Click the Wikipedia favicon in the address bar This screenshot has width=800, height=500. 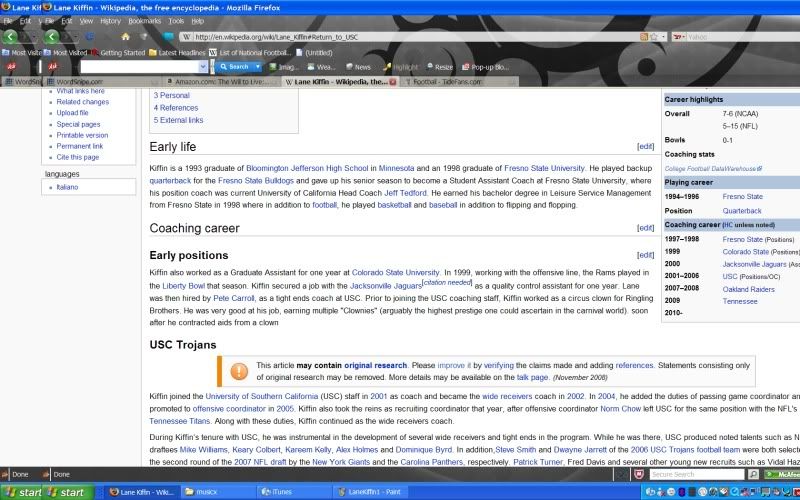pyautogui.click(x=187, y=37)
